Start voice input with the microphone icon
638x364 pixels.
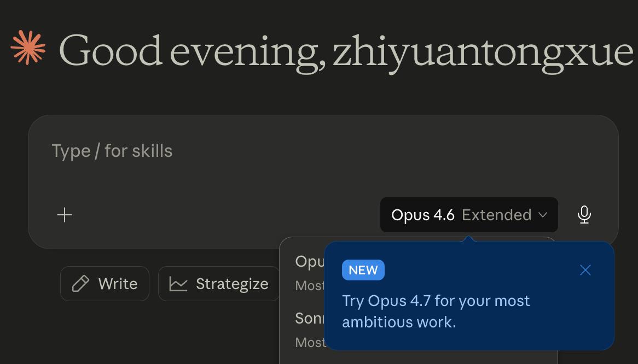tap(584, 215)
